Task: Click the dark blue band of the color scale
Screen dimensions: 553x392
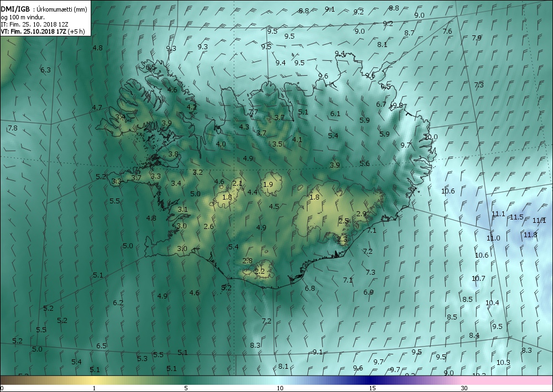Action: pyautogui.click(x=371, y=381)
